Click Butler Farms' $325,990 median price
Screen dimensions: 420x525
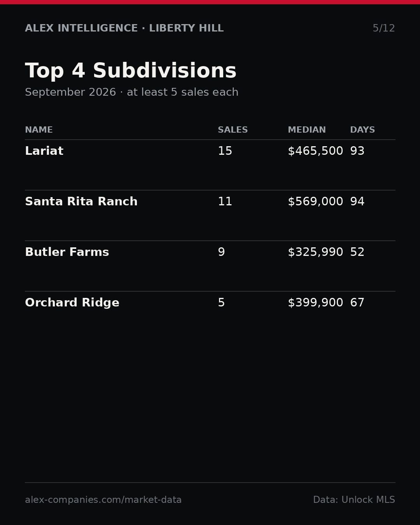[315, 252]
